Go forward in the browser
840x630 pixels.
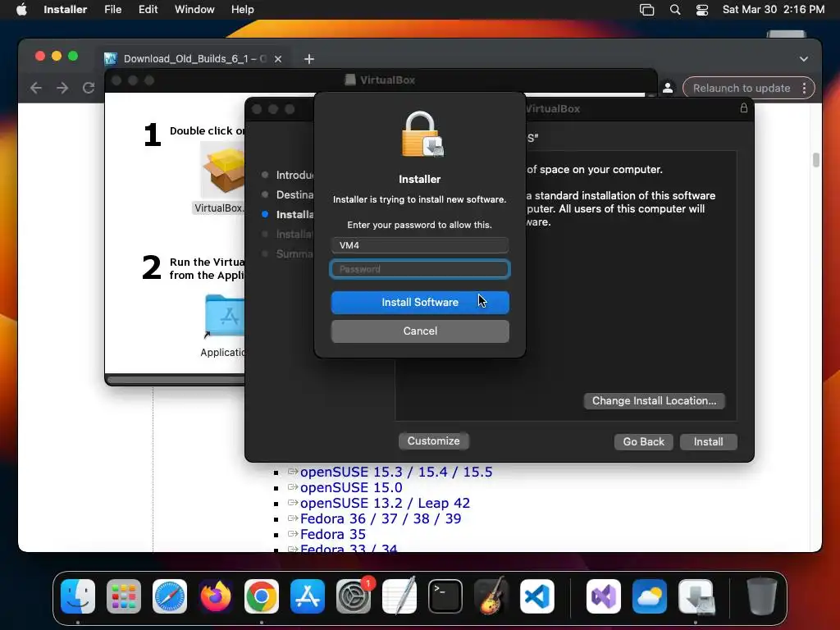pos(62,88)
